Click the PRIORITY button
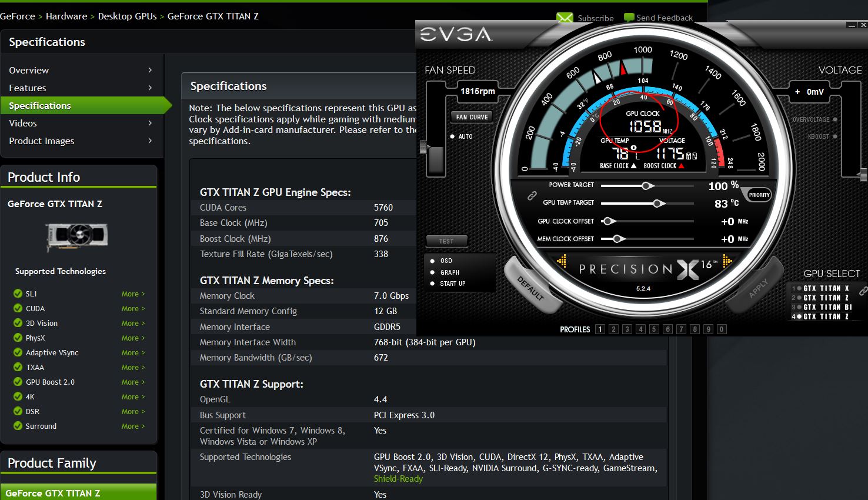Viewport: 868px width, 500px height. click(x=759, y=195)
